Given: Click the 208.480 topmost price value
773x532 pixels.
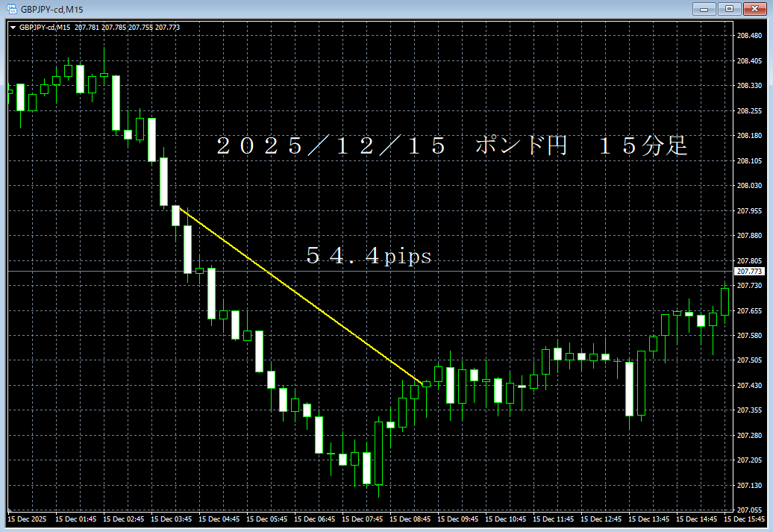Looking at the screenshot, I should click(x=748, y=34).
